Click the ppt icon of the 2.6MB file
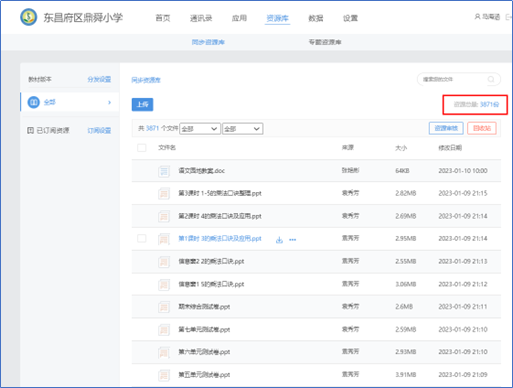The height and width of the screenshot is (388, 513). pos(164,307)
